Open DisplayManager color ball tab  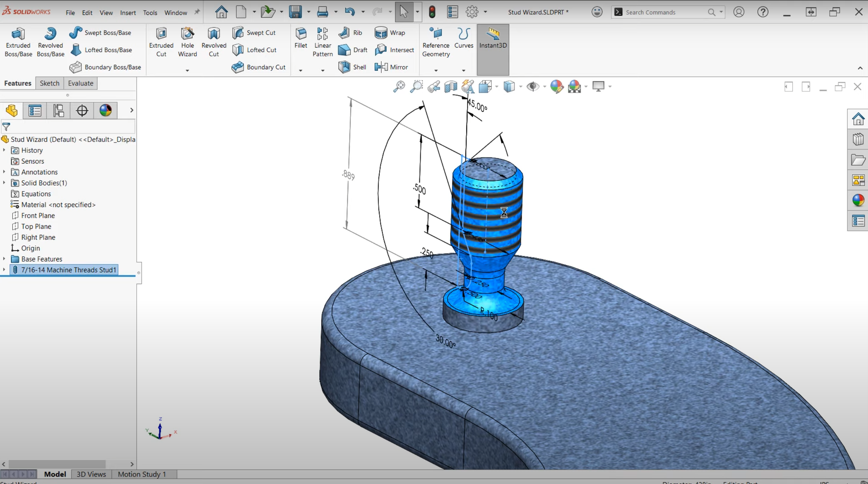point(105,110)
